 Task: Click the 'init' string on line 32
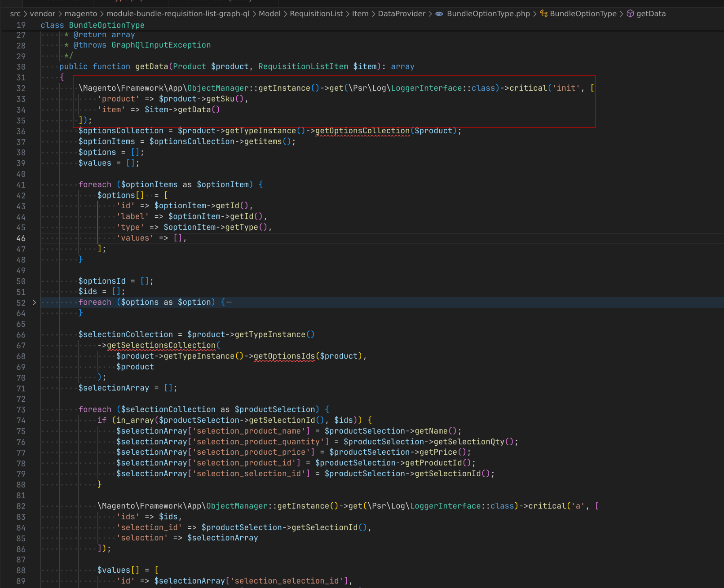point(566,88)
